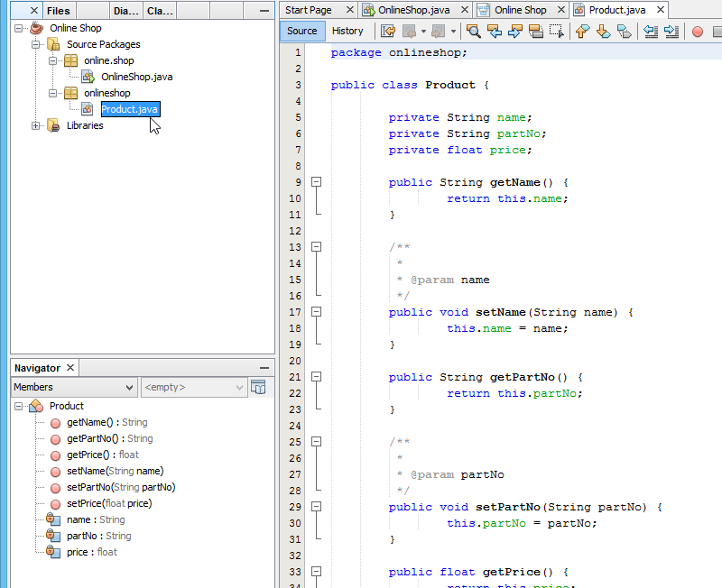Minimize the Projects panel group
This screenshot has height=588, width=722.
point(264,11)
